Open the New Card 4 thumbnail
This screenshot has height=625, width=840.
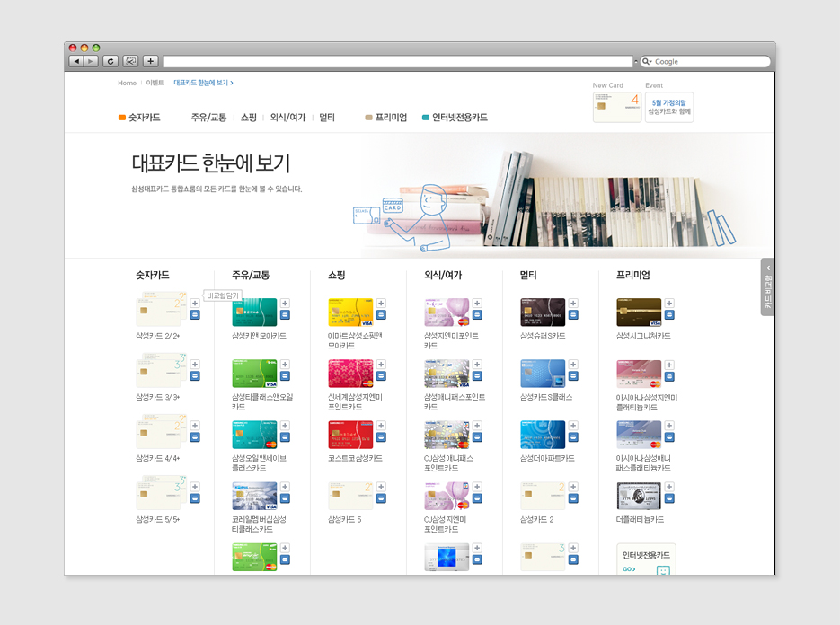pyautogui.click(x=617, y=107)
